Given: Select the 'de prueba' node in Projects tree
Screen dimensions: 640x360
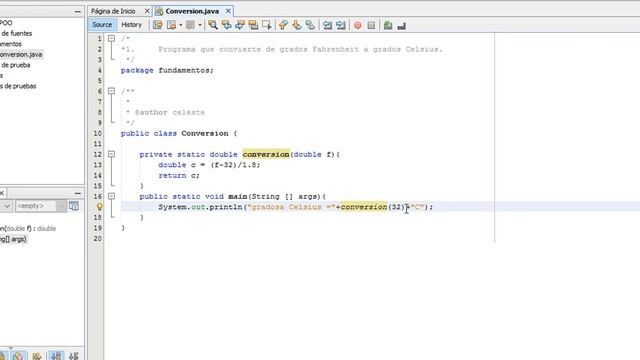Looking at the screenshot, I should tap(16, 65).
